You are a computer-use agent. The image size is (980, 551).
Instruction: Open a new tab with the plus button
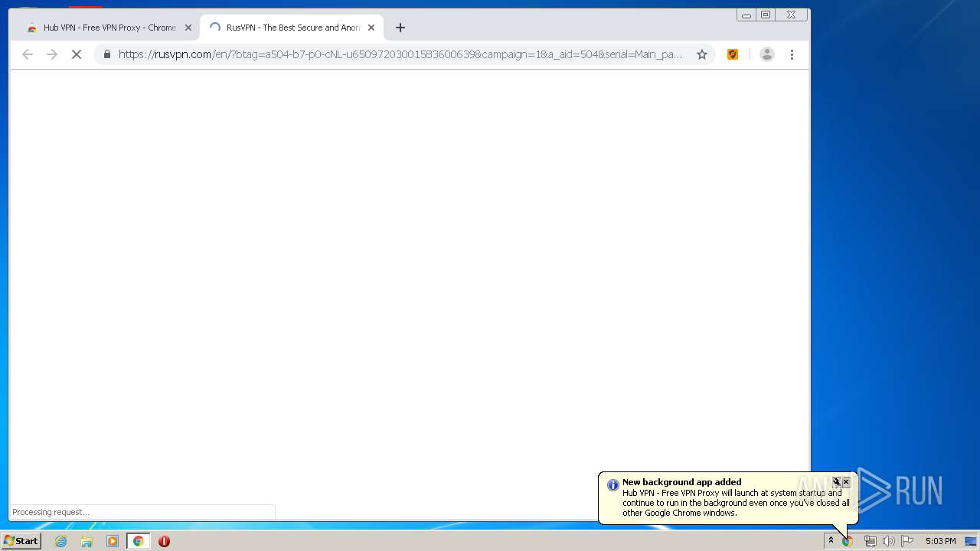click(x=400, y=28)
